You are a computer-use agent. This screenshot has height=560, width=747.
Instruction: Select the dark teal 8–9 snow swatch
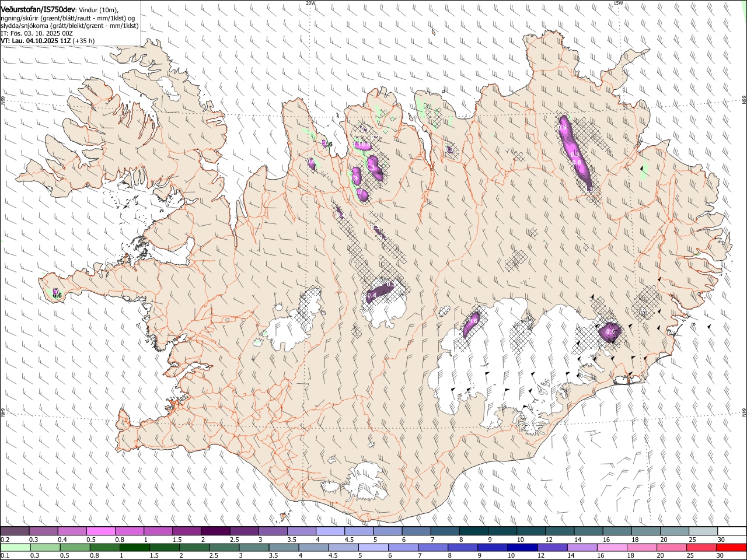[473, 531]
